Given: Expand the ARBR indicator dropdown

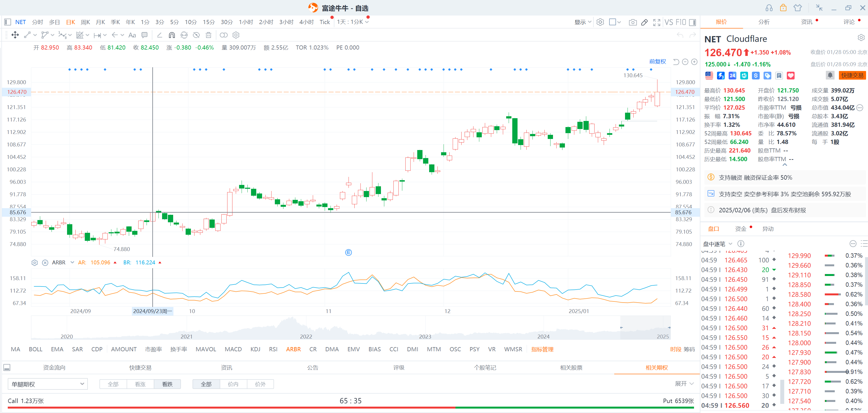Looking at the screenshot, I should (72, 262).
